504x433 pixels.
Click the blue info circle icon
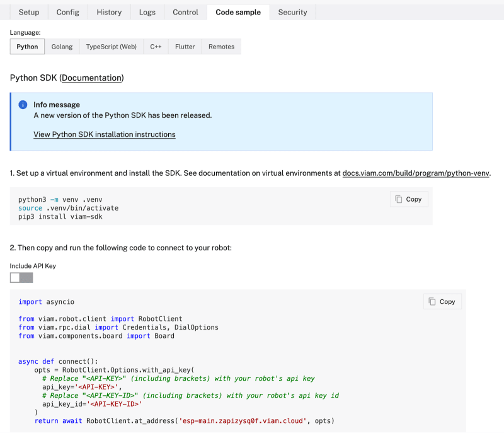coord(23,105)
